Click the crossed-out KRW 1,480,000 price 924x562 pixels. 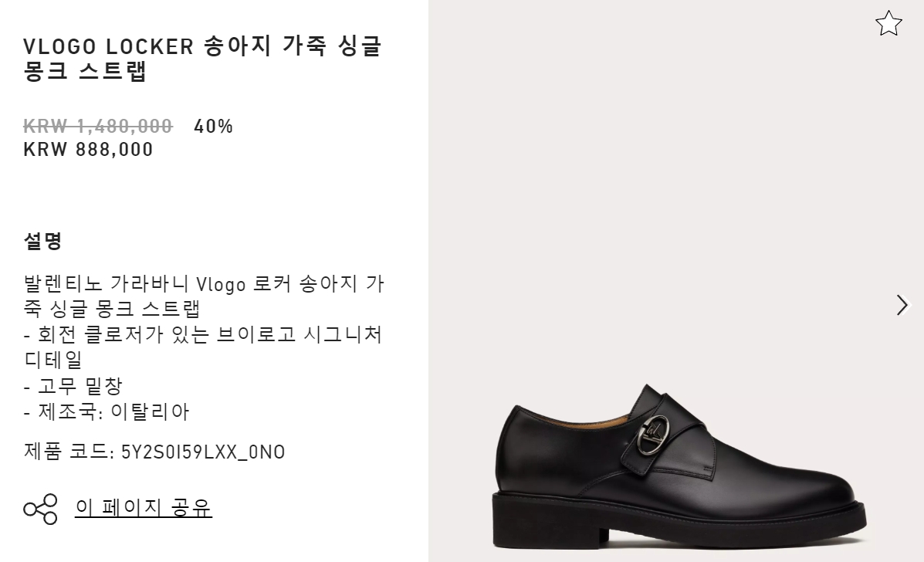(x=98, y=126)
